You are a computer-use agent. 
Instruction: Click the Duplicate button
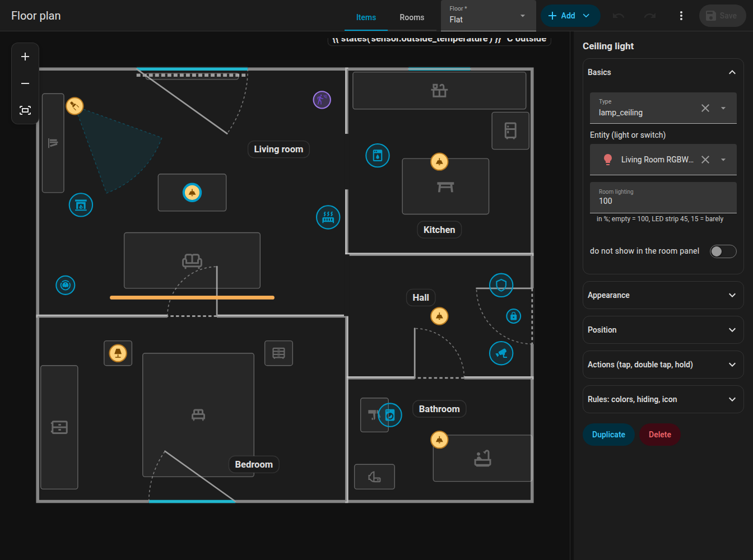tap(608, 435)
